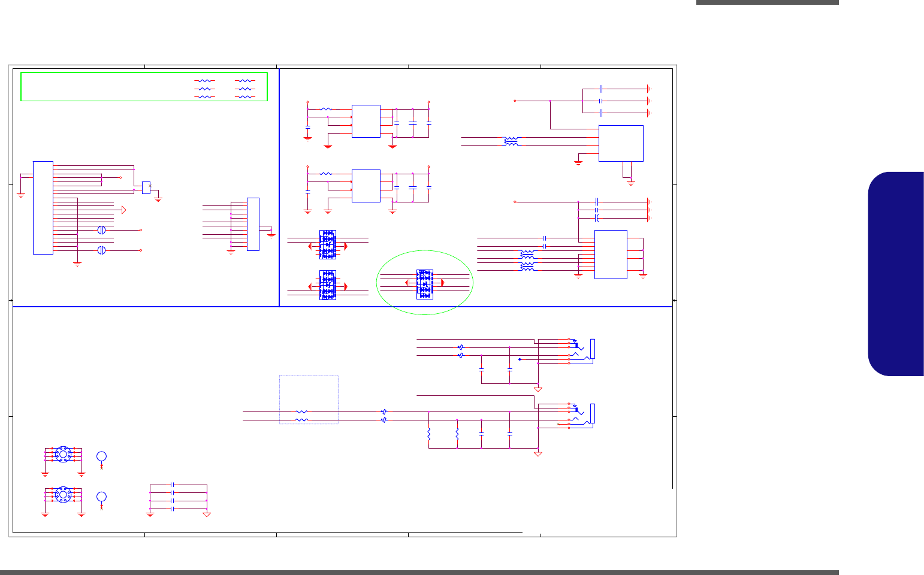Click the lower regulator IC box
This screenshot has height=575, width=924.
[366, 186]
